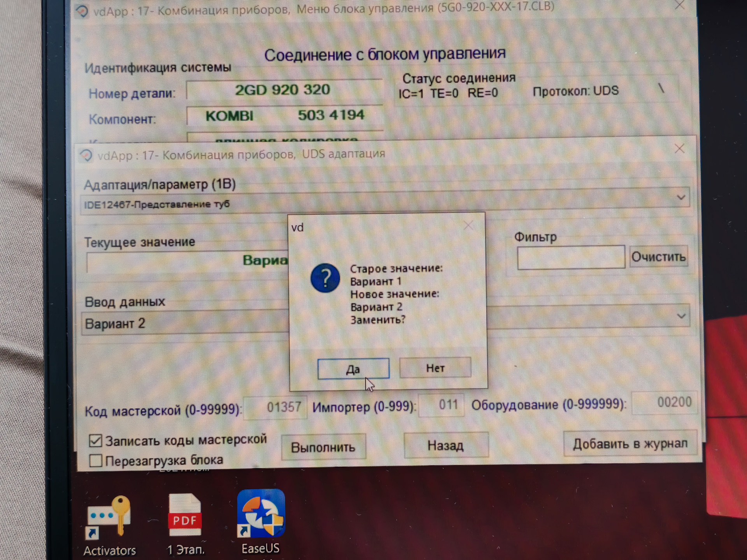This screenshot has height=560, width=747.
Task: Click the Оборудование field 00200
Action: tap(665, 402)
